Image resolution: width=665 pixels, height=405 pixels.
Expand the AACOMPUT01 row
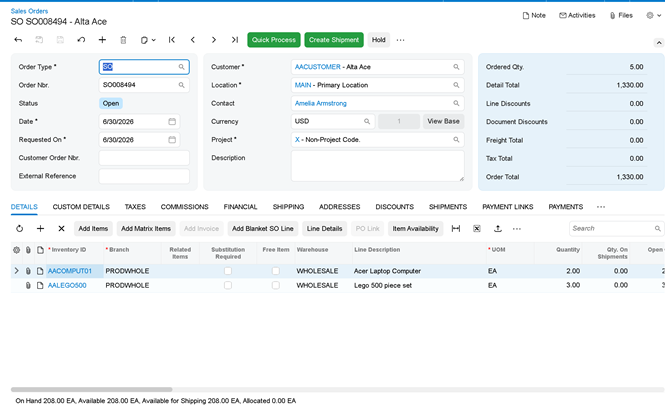tap(17, 271)
